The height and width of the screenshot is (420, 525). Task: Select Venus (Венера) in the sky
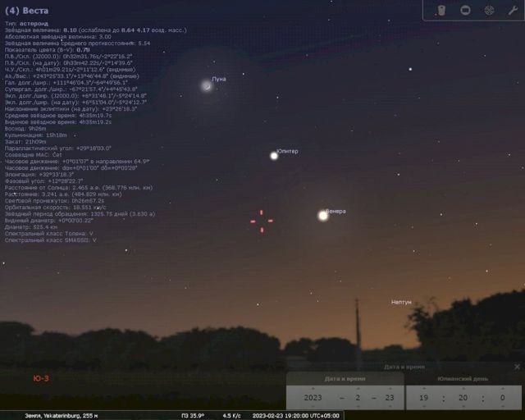(x=322, y=215)
